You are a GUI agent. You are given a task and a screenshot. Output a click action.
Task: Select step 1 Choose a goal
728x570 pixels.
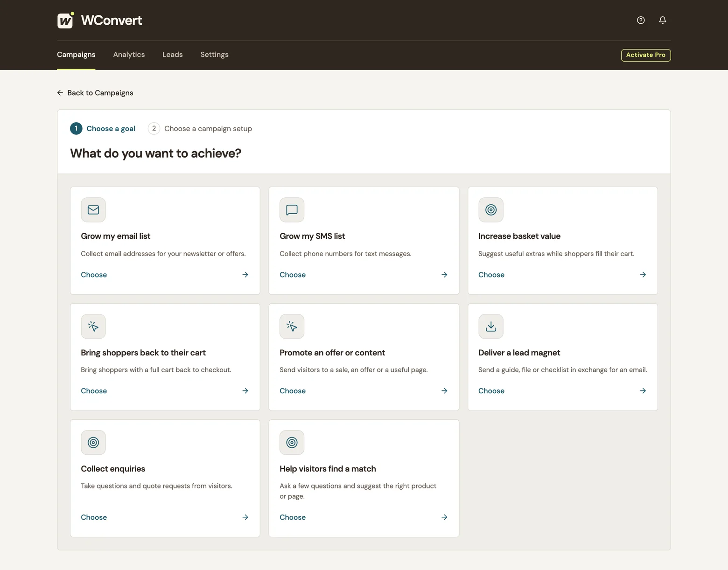pos(103,128)
